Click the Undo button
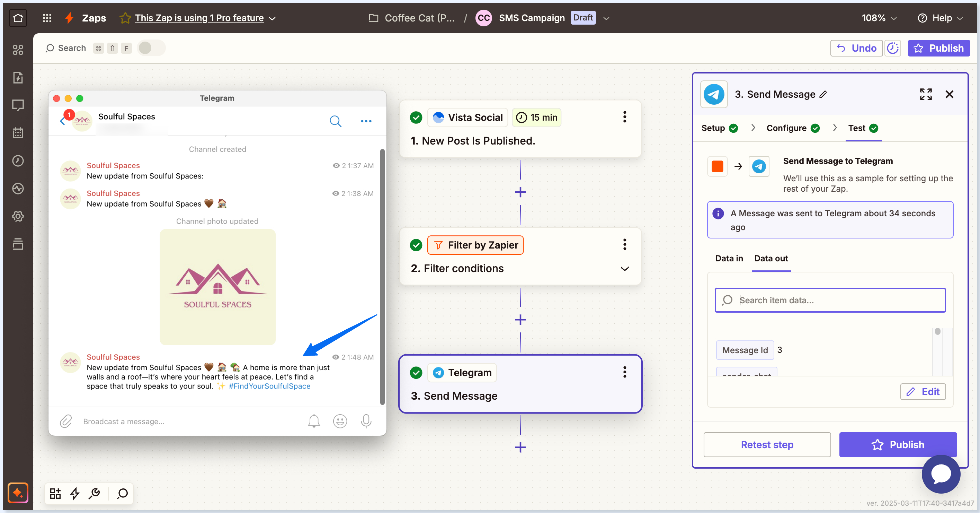Screen dimensions: 980x513 click(x=856, y=48)
